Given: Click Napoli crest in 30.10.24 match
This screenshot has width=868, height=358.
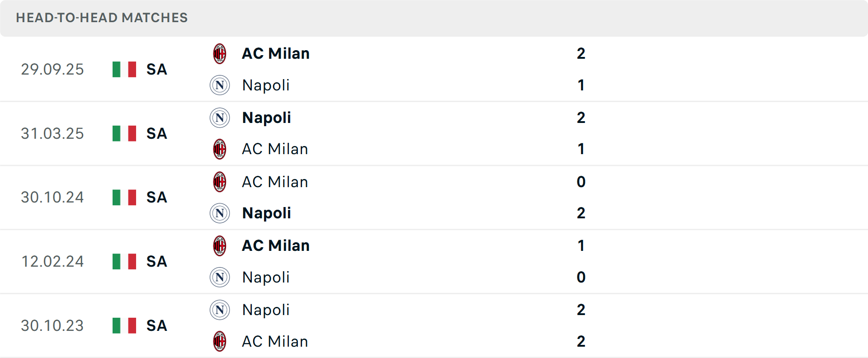Looking at the screenshot, I should pyautogui.click(x=220, y=213).
